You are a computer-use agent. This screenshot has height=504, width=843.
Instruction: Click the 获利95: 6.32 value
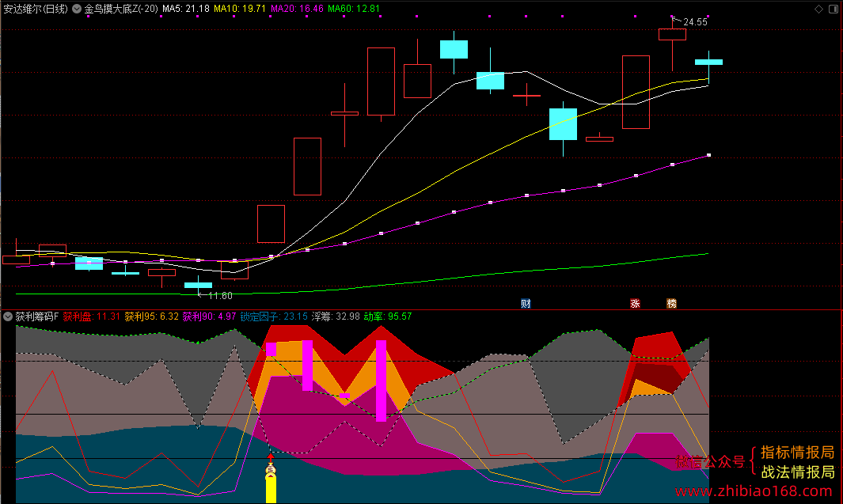(x=152, y=316)
